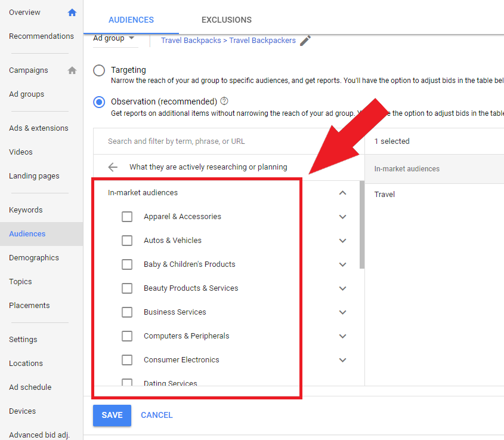Collapse the In-market audiences list
The width and height of the screenshot is (504, 440).
(342, 193)
